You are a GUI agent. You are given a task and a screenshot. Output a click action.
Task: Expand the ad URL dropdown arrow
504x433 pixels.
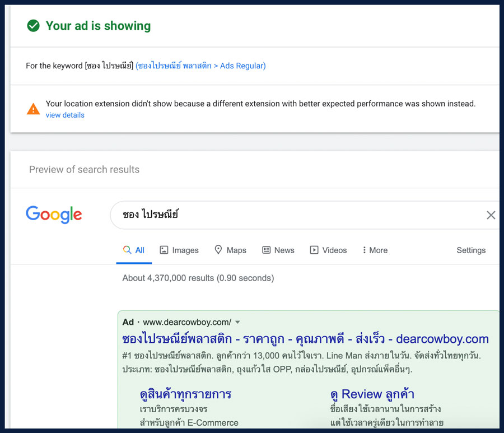pyautogui.click(x=237, y=322)
